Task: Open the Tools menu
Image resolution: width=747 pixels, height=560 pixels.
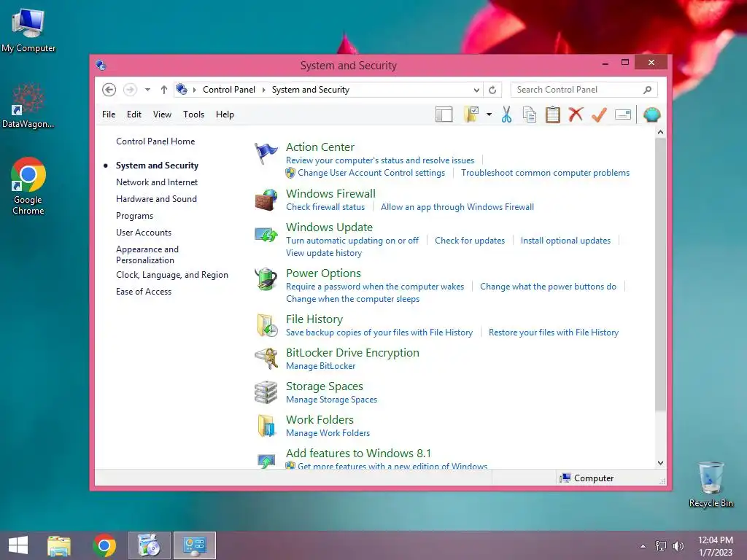Action: (x=193, y=114)
